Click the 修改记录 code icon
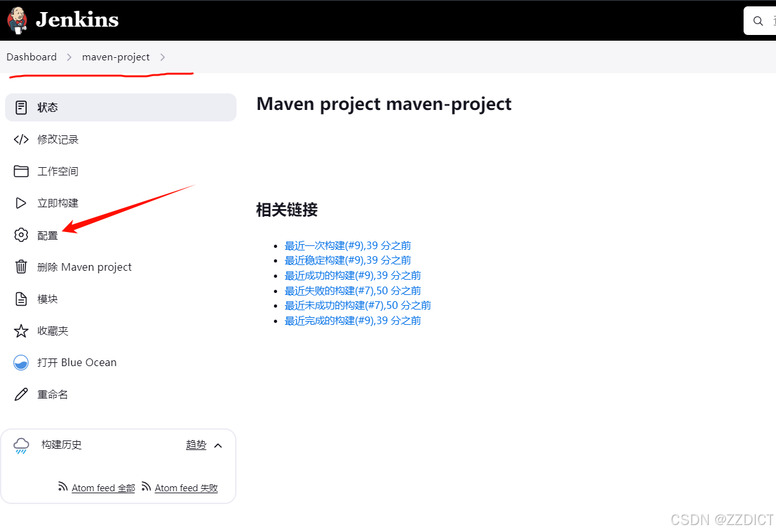Viewport: 776px width, 532px height. click(x=21, y=139)
